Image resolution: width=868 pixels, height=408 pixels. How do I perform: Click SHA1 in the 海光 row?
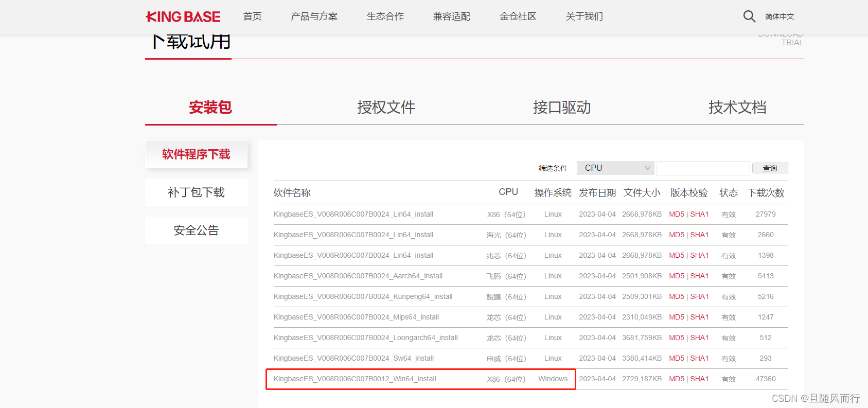tap(699, 235)
